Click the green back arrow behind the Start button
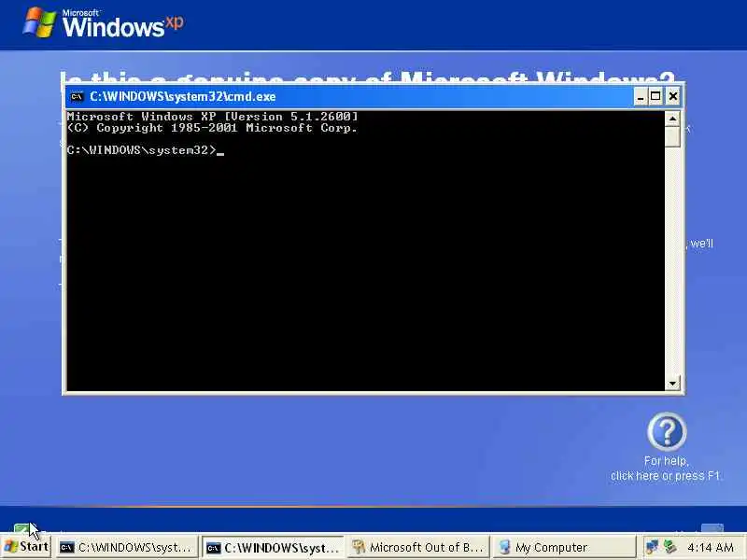The image size is (747, 560). click(21, 528)
